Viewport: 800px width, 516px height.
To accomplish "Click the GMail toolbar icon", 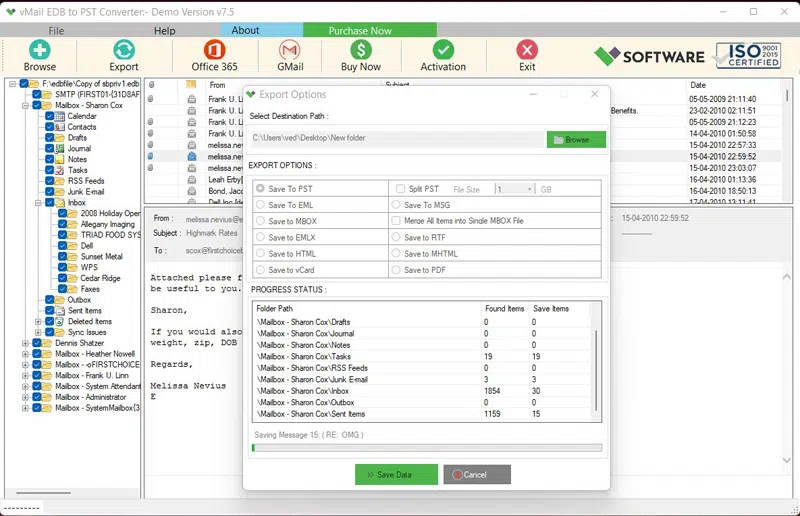I will coord(290,50).
